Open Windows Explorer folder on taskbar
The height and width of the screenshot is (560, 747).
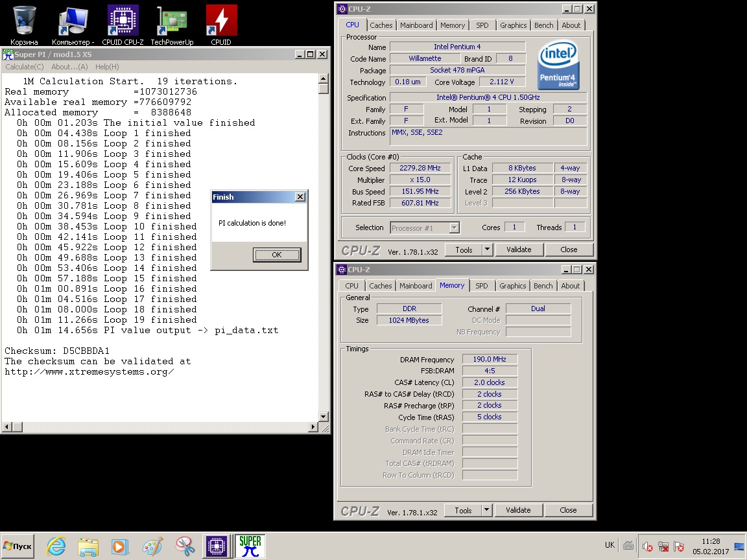point(88,546)
